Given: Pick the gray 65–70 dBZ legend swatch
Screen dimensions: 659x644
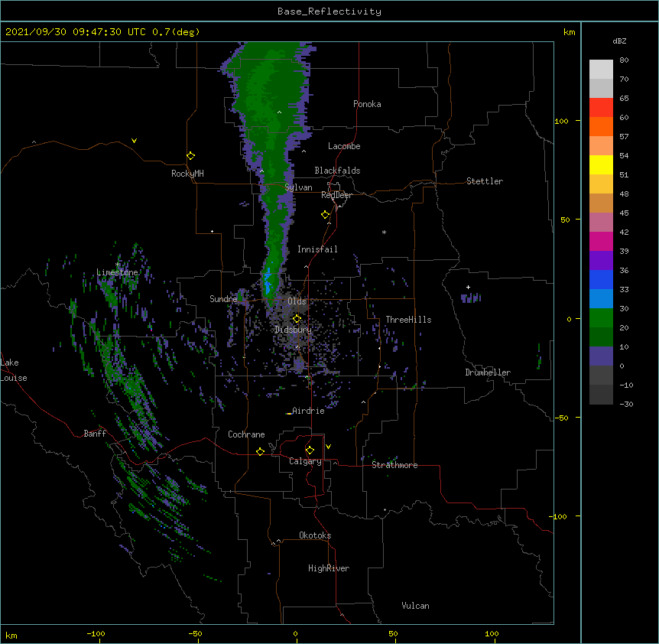Looking at the screenshot, I should 601,88.
